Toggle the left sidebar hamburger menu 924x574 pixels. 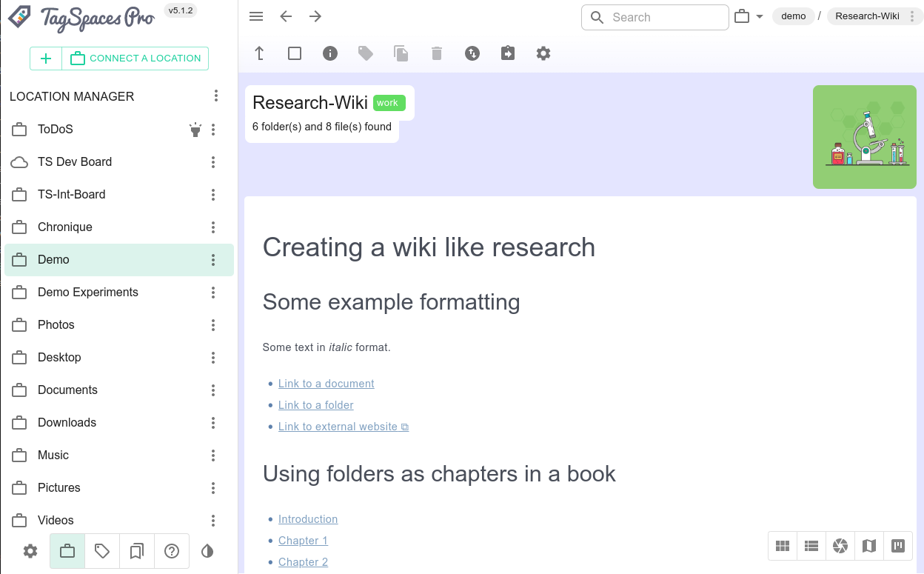point(256,17)
